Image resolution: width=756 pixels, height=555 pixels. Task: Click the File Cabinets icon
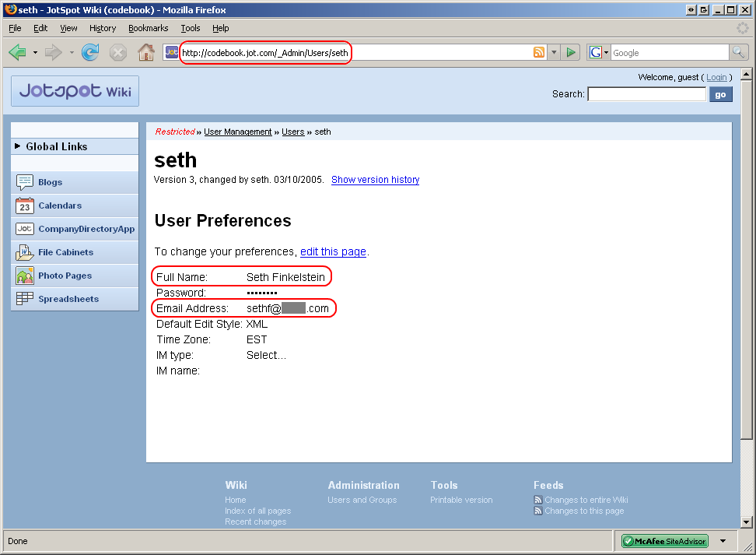tap(25, 252)
